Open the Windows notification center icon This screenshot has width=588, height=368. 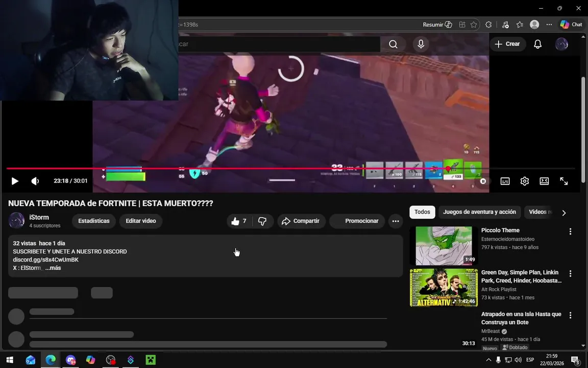576,360
